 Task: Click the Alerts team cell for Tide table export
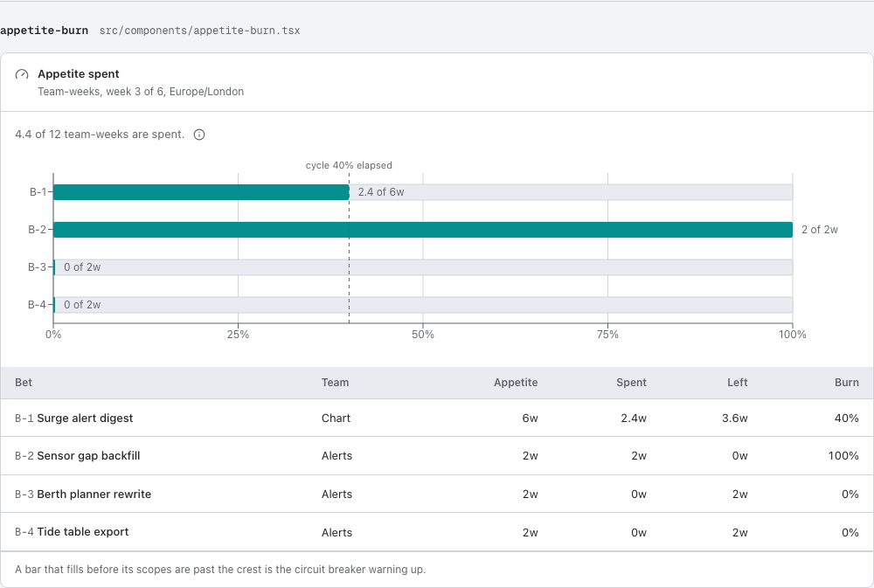[336, 532]
